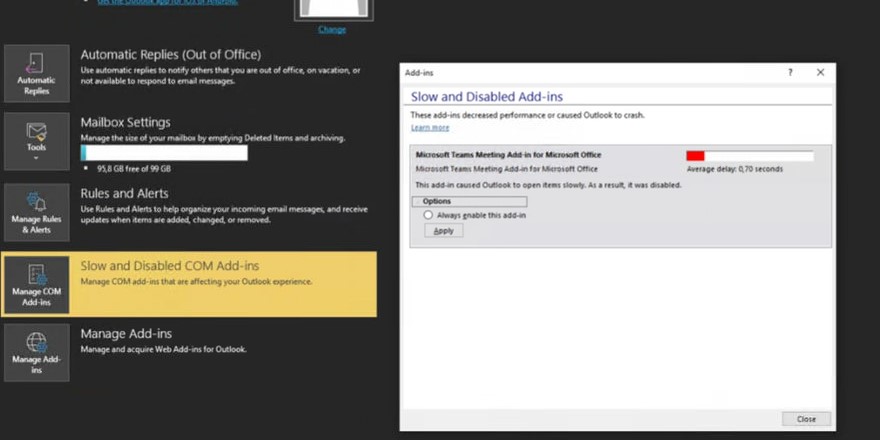Image resolution: width=880 pixels, height=440 pixels.
Task: Click the profile picture thumbnail above Change
Action: 334,10
